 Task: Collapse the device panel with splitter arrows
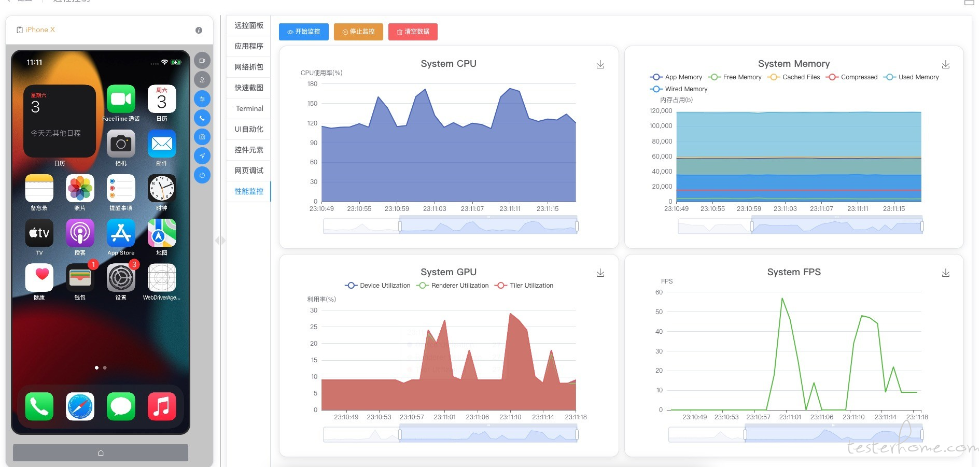point(220,240)
